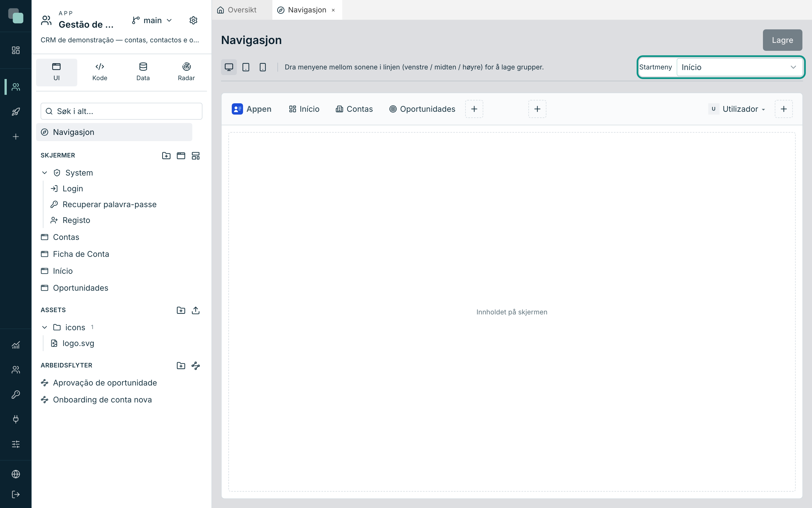Add new screen folder in Skjermer

point(166,156)
